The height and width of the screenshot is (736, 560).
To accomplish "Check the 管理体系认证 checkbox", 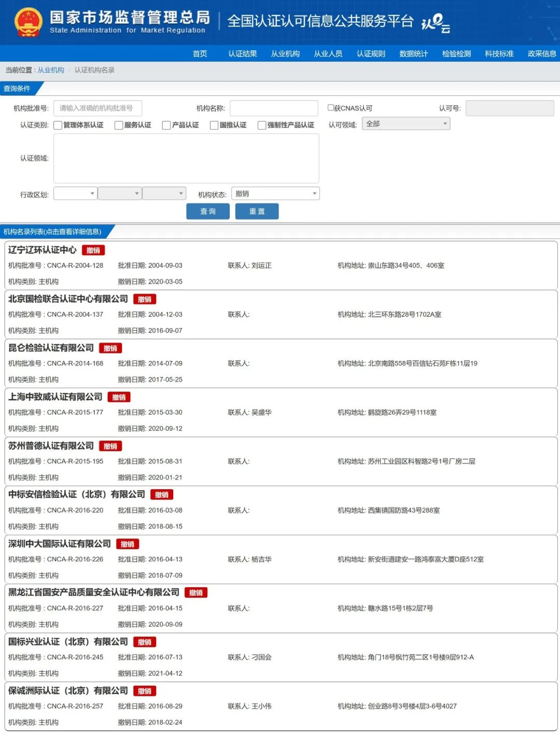I will coord(58,125).
